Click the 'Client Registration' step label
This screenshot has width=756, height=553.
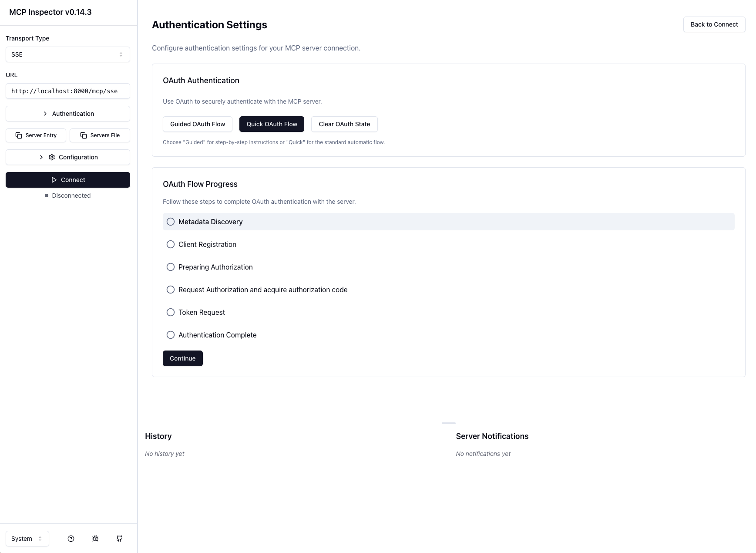(207, 244)
